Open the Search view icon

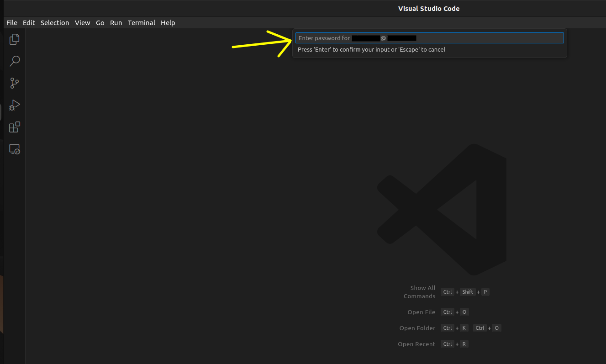pos(15,61)
